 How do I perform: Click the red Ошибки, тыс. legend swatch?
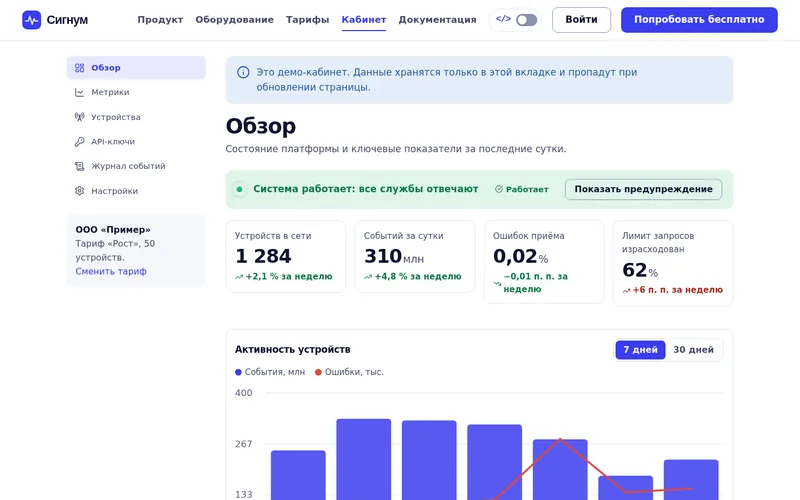[318, 372]
